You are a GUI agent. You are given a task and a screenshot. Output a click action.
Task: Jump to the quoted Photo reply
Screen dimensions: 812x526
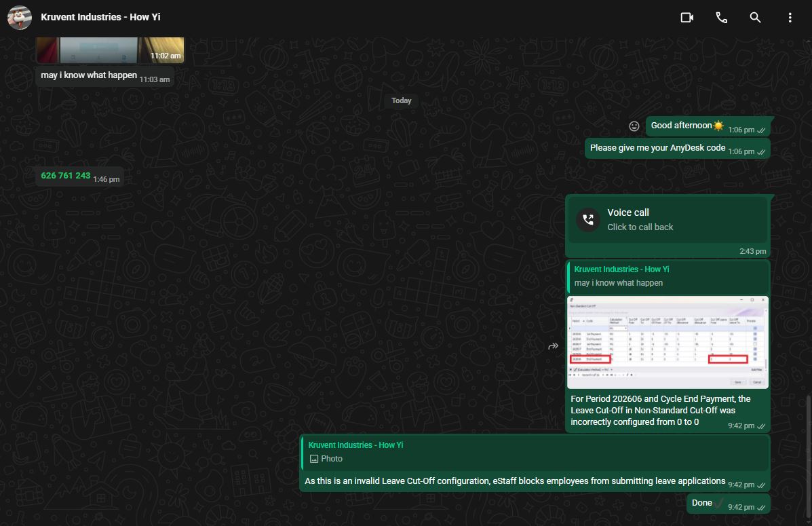535,452
